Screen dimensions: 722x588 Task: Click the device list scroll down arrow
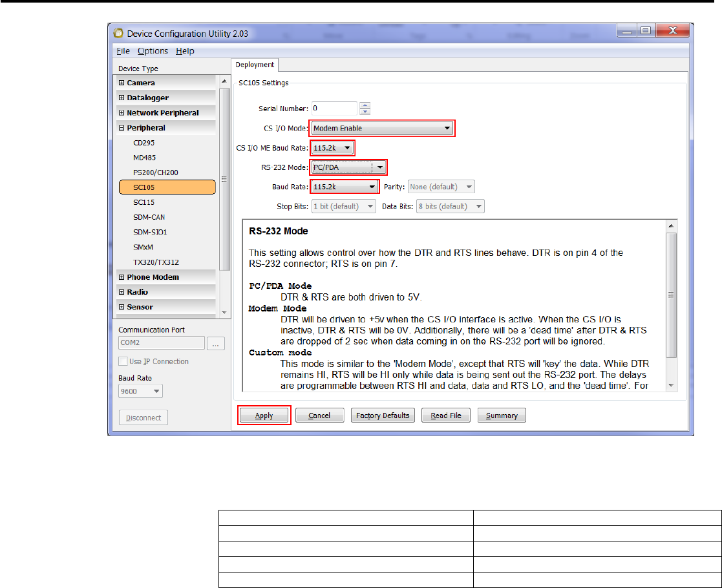pos(224,313)
